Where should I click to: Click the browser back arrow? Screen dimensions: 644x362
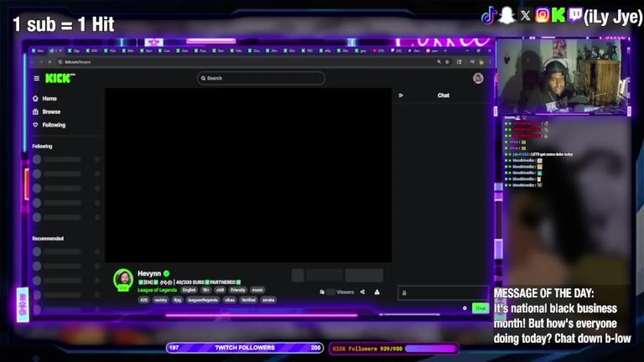[33, 62]
